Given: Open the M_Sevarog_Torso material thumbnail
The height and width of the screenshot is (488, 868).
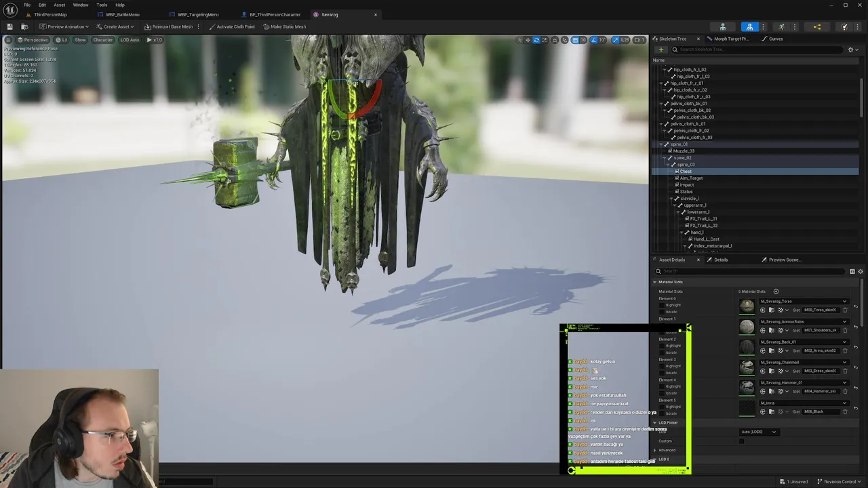Looking at the screenshot, I should [x=747, y=306].
